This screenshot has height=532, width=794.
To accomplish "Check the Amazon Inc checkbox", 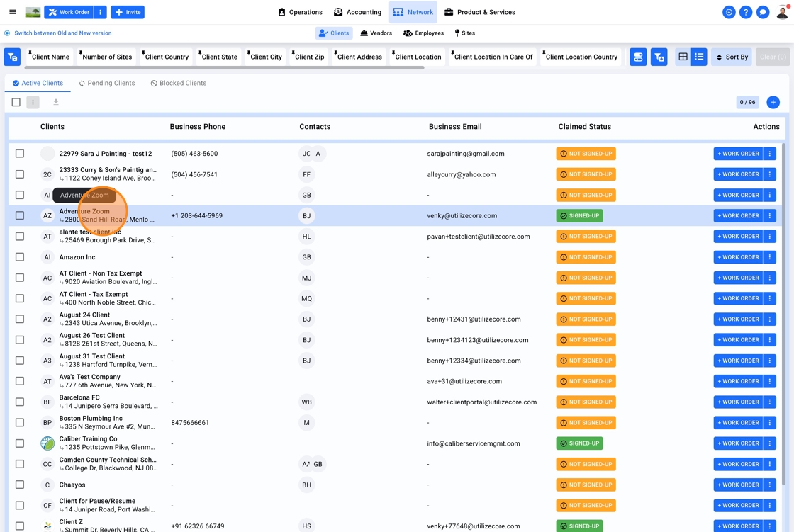I will tap(20, 257).
